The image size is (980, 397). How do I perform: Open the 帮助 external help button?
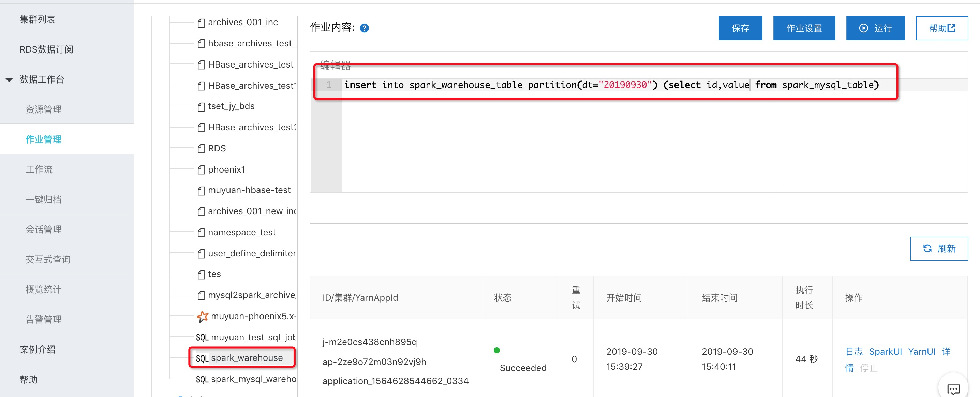941,29
